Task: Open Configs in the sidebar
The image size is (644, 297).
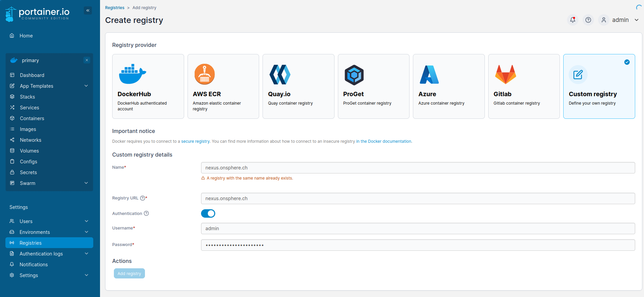Action: tap(49, 161)
